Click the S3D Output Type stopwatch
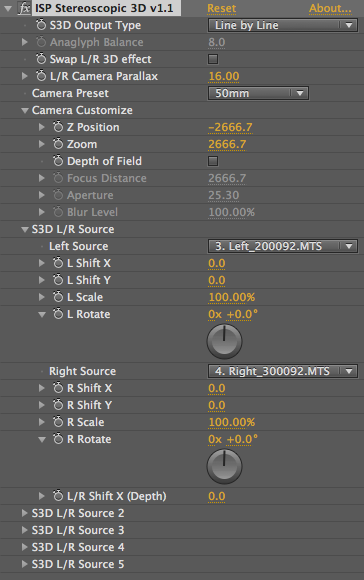Image resolution: width=364 pixels, height=580 pixels. 41,25
